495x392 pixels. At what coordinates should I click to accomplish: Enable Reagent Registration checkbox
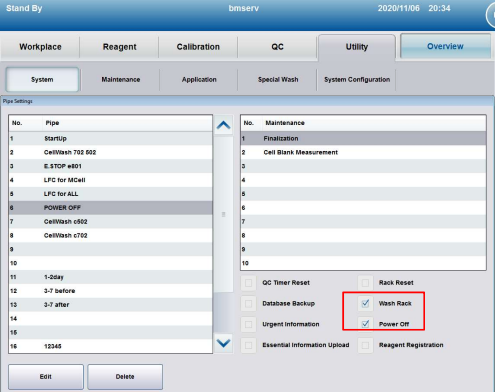(x=365, y=345)
